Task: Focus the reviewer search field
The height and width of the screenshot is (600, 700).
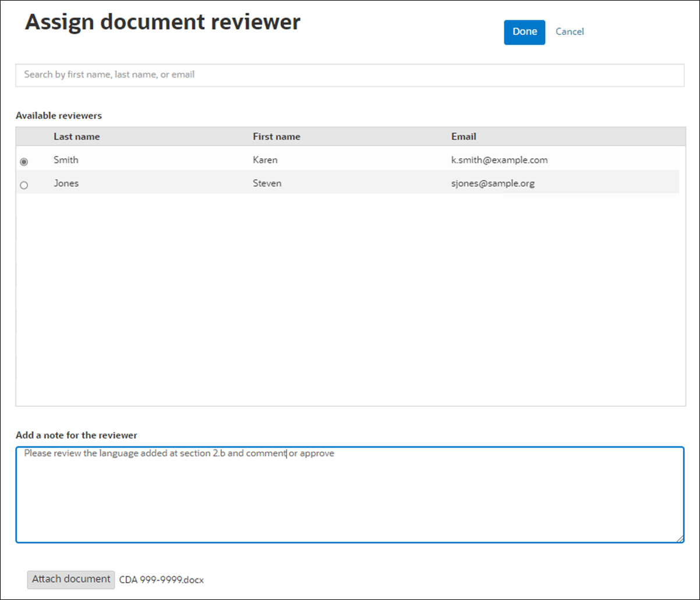Action: (349, 75)
